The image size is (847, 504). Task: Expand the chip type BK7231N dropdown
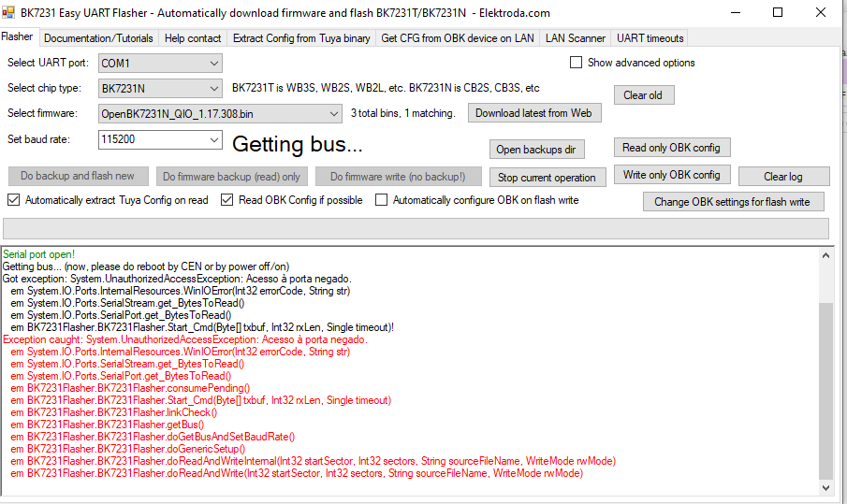(214, 89)
